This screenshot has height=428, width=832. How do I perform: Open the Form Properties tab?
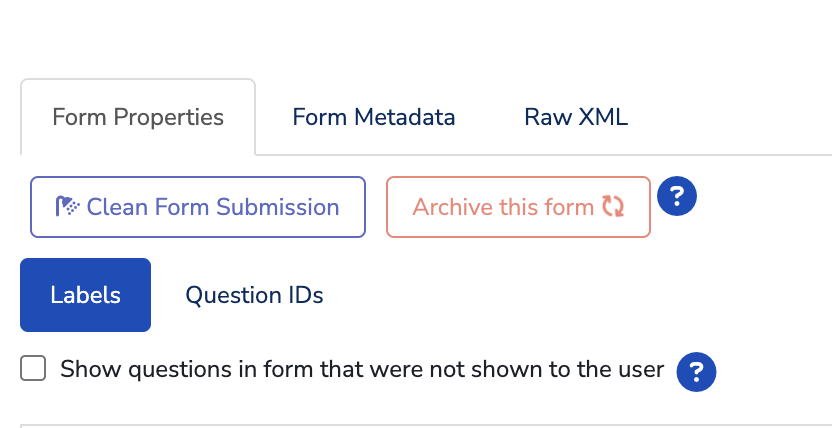point(138,117)
